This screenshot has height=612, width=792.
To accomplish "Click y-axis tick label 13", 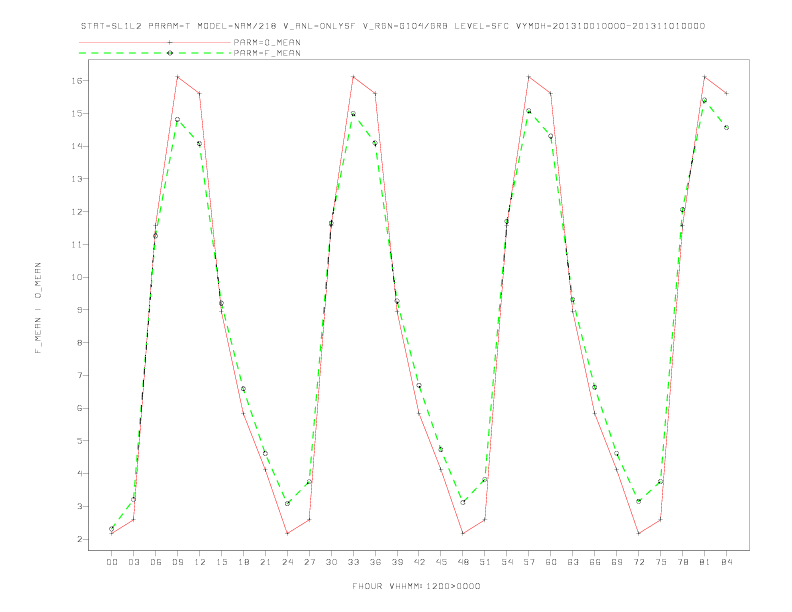I will pyautogui.click(x=76, y=179).
